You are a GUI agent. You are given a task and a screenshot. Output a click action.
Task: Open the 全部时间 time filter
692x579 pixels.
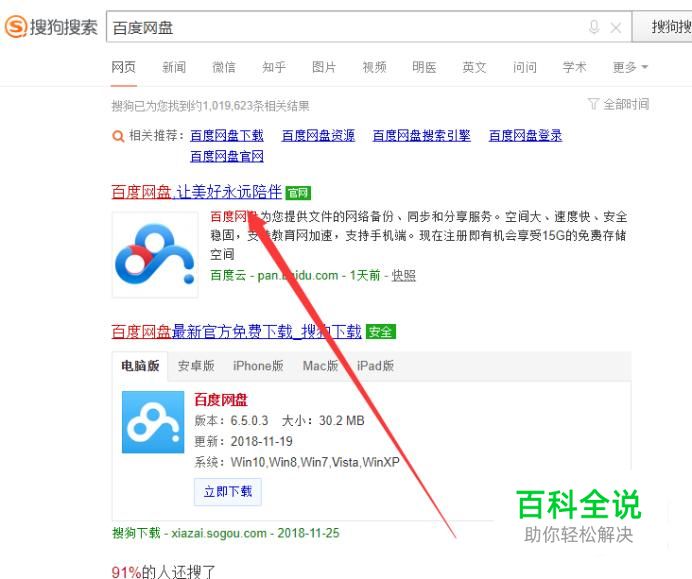619,105
